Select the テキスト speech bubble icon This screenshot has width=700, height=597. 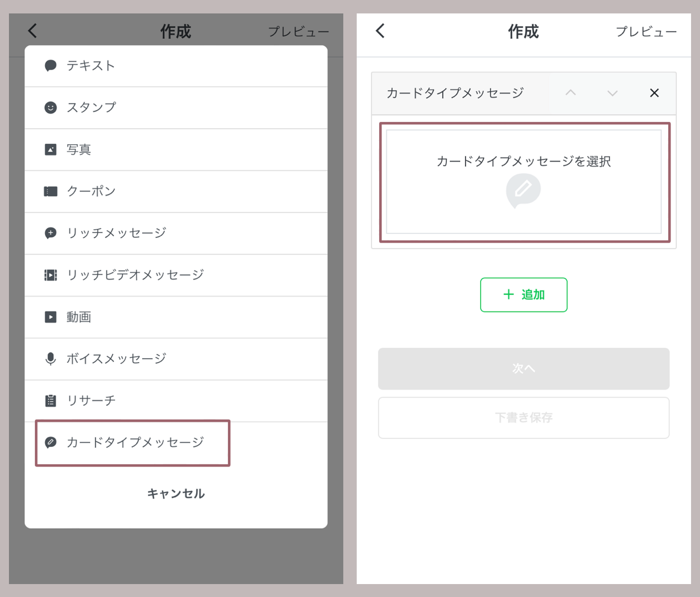51,65
